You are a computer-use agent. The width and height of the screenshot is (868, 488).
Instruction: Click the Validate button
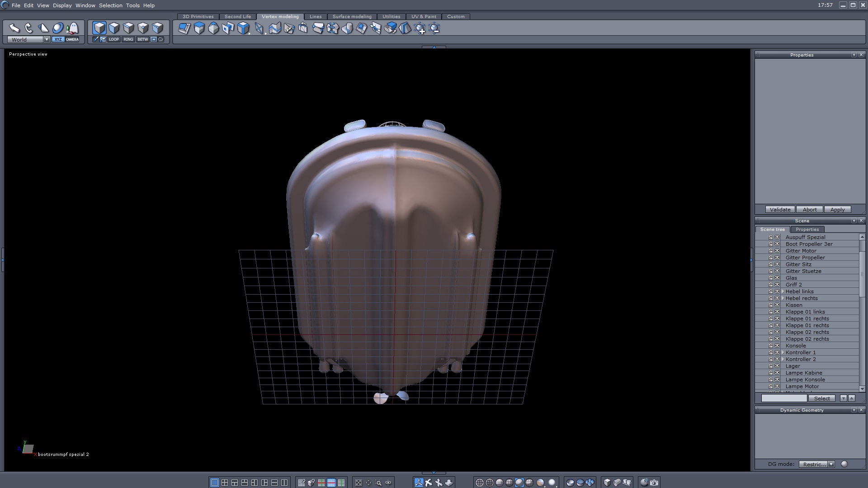click(780, 210)
